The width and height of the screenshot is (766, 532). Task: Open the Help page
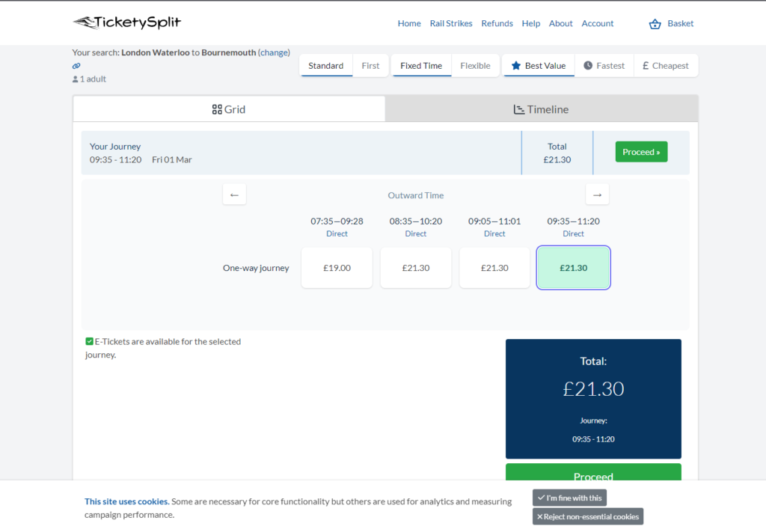click(530, 23)
